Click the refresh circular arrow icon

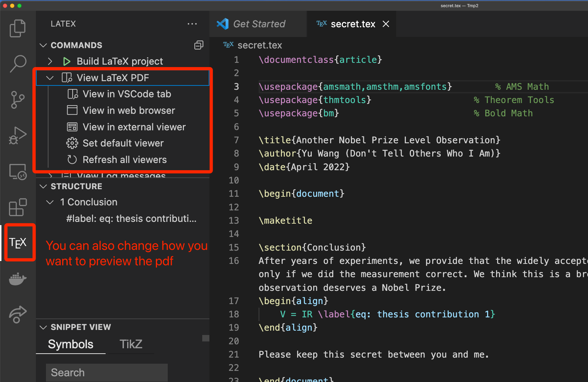click(72, 159)
